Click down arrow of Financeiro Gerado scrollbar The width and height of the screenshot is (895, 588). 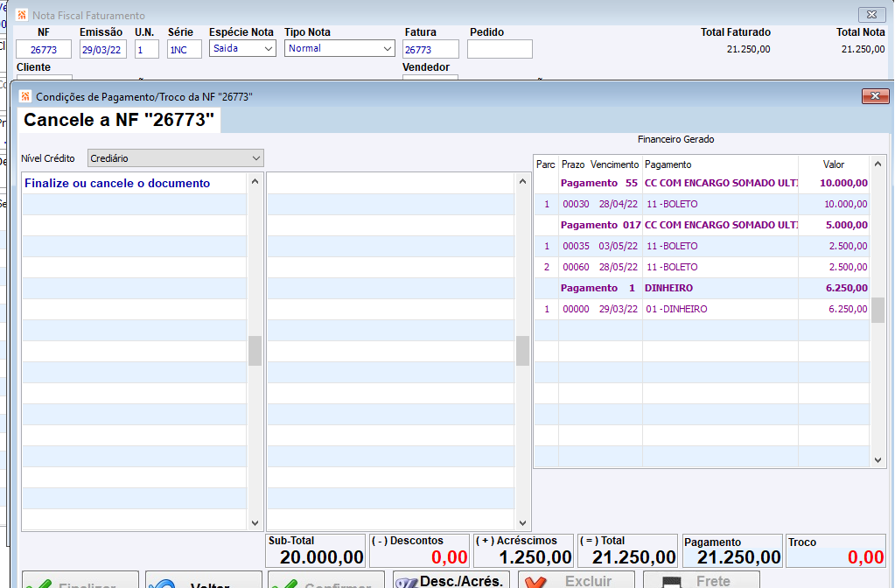pos(878,460)
